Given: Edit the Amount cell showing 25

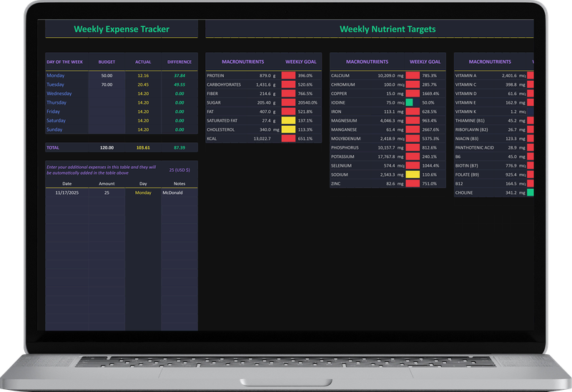Looking at the screenshot, I should pyautogui.click(x=107, y=192).
